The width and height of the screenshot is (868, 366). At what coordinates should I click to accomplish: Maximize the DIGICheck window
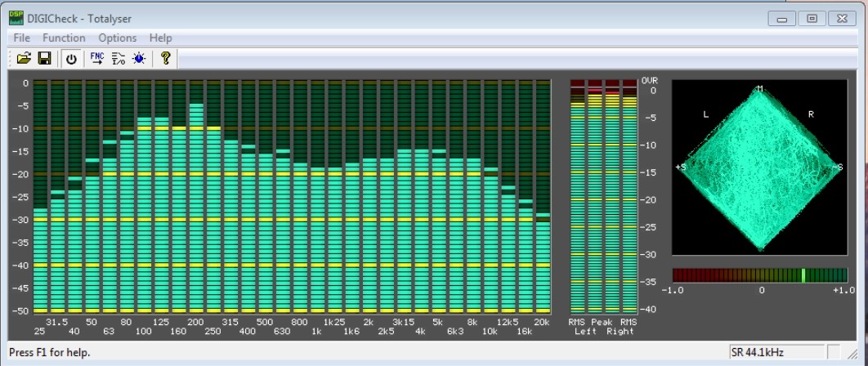812,18
